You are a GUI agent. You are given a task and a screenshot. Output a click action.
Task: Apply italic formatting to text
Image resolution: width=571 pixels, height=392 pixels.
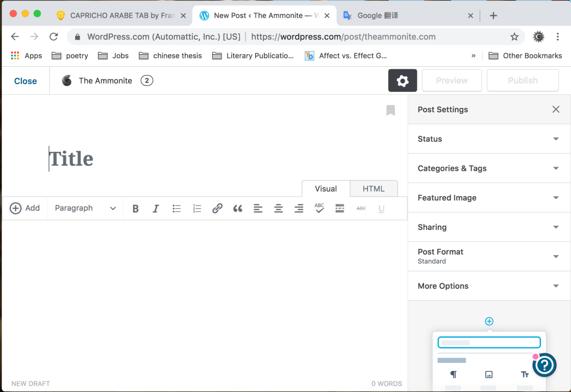(156, 208)
